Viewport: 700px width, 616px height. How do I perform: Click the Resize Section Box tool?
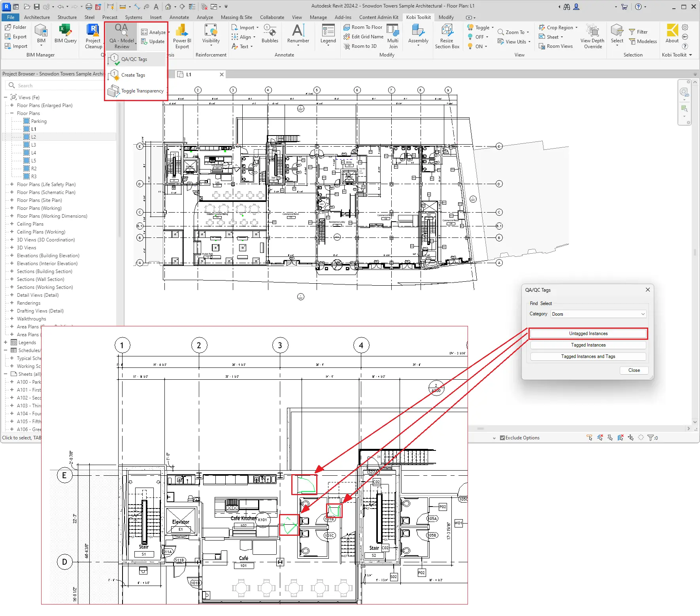[447, 36]
